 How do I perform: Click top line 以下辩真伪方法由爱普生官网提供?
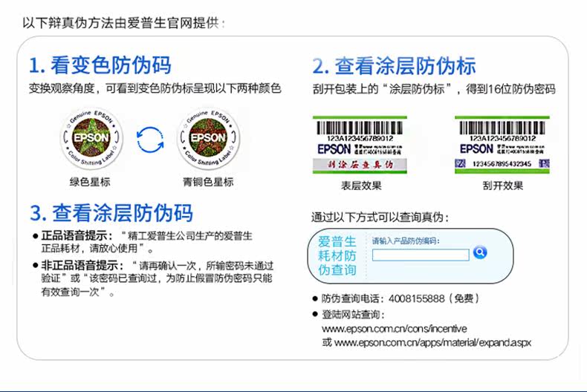click(124, 23)
